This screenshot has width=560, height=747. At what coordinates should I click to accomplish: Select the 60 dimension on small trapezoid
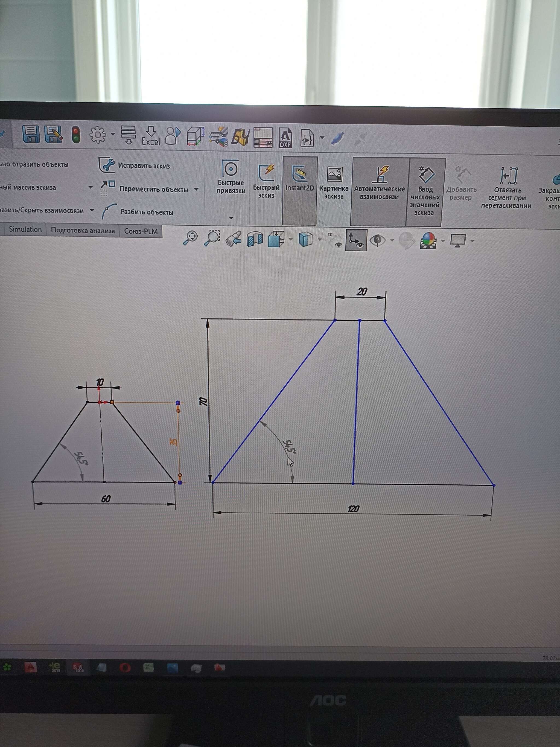tap(106, 499)
